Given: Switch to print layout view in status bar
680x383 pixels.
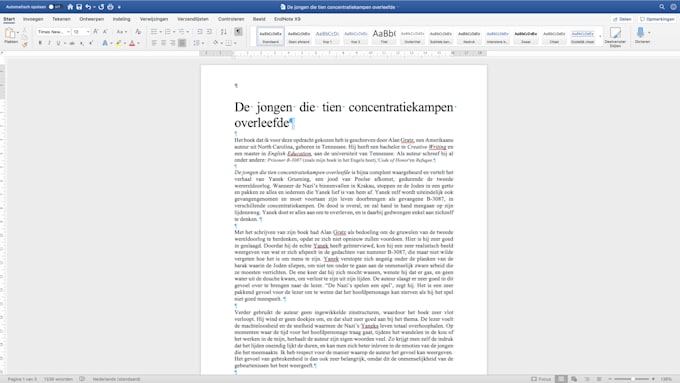Looking at the screenshot, I should tap(561, 379).
